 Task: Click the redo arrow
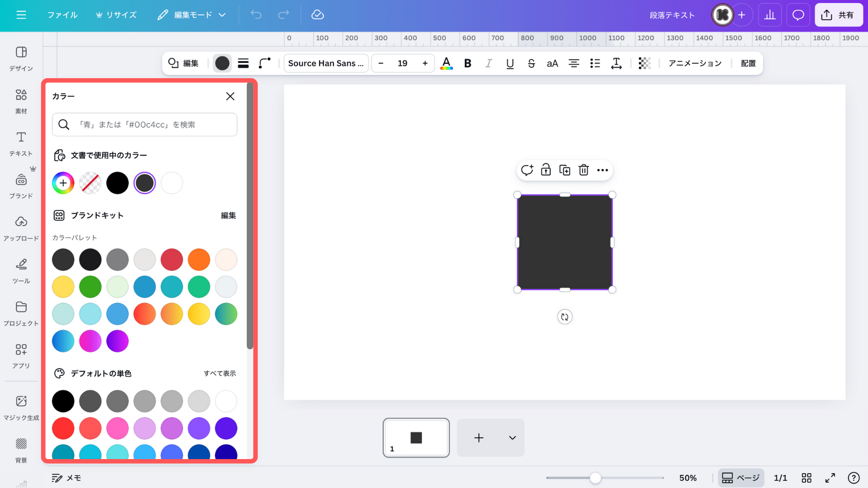point(283,15)
